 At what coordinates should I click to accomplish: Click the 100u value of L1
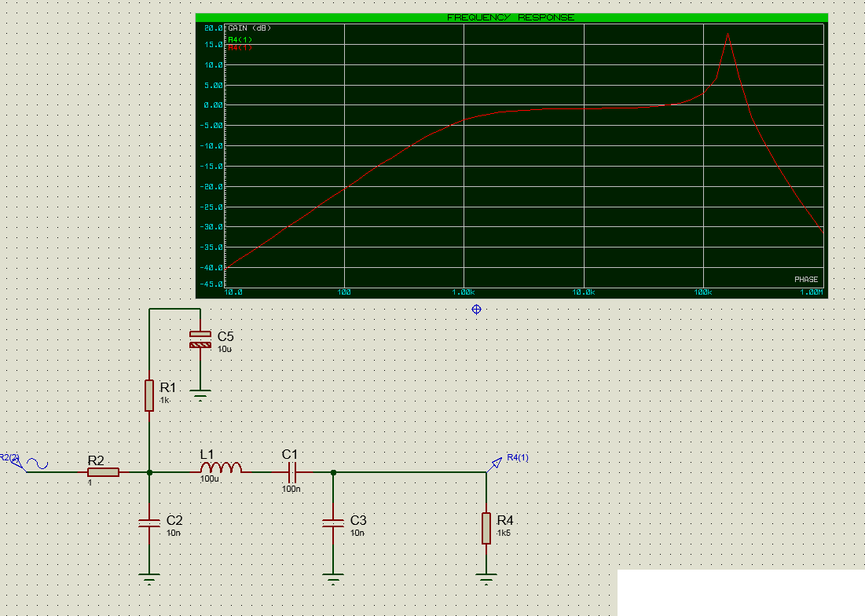(x=210, y=478)
